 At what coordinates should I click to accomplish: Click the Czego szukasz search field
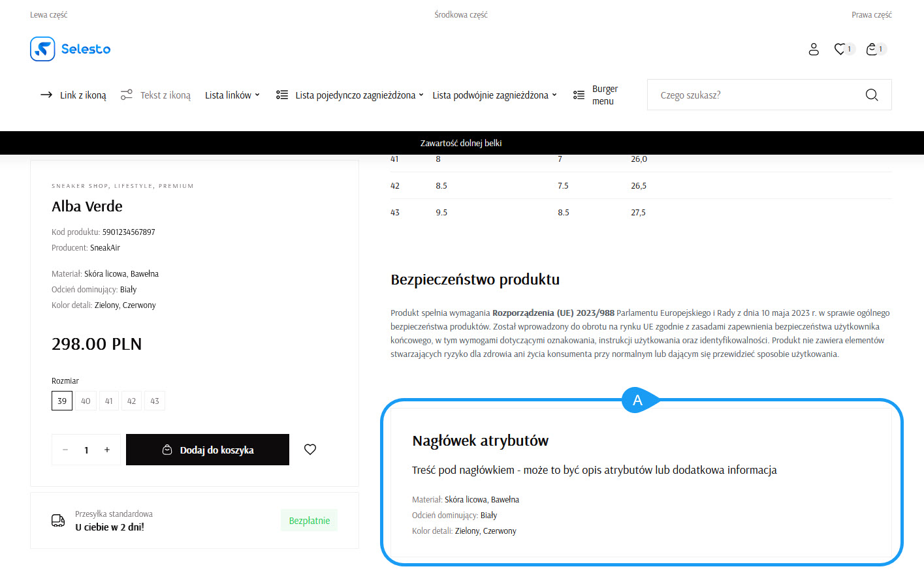tap(757, 95)
